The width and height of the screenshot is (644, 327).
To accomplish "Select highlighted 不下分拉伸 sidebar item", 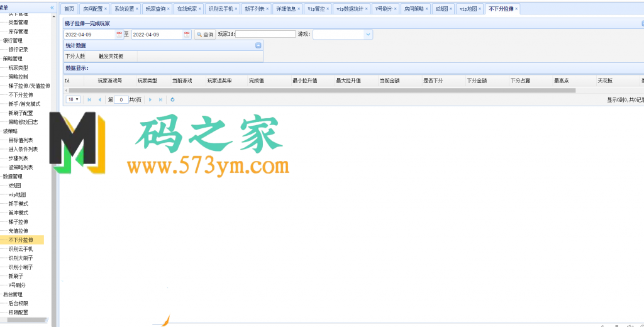I will [22, 240].
